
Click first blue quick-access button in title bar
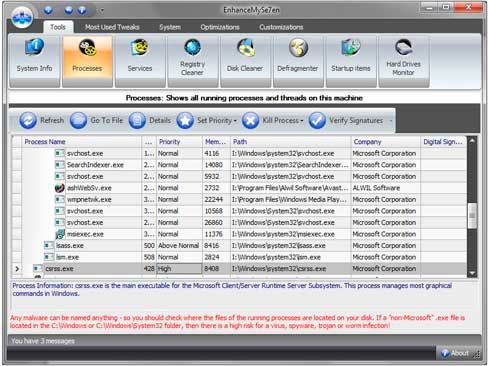[x=48, y=10]
